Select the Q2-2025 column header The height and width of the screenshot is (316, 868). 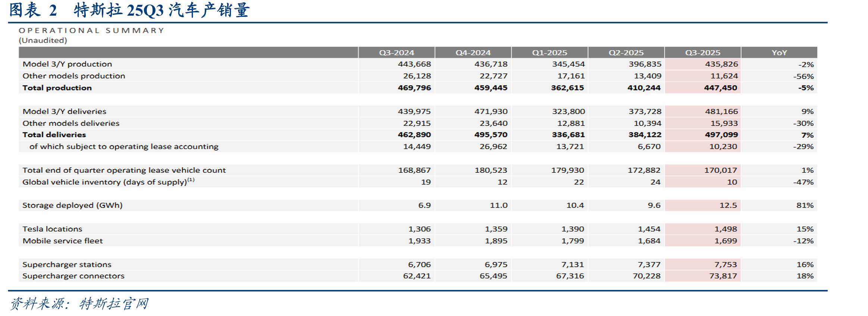(626, 53)
